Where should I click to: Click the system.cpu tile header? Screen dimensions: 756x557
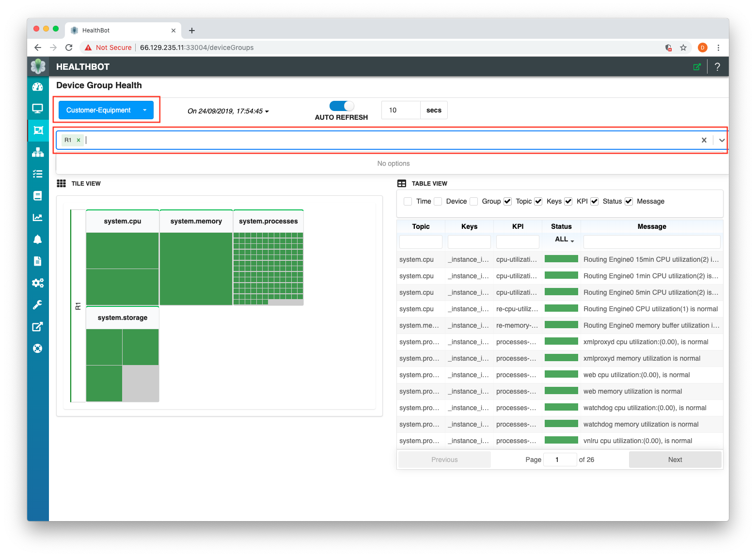(123, 221)
